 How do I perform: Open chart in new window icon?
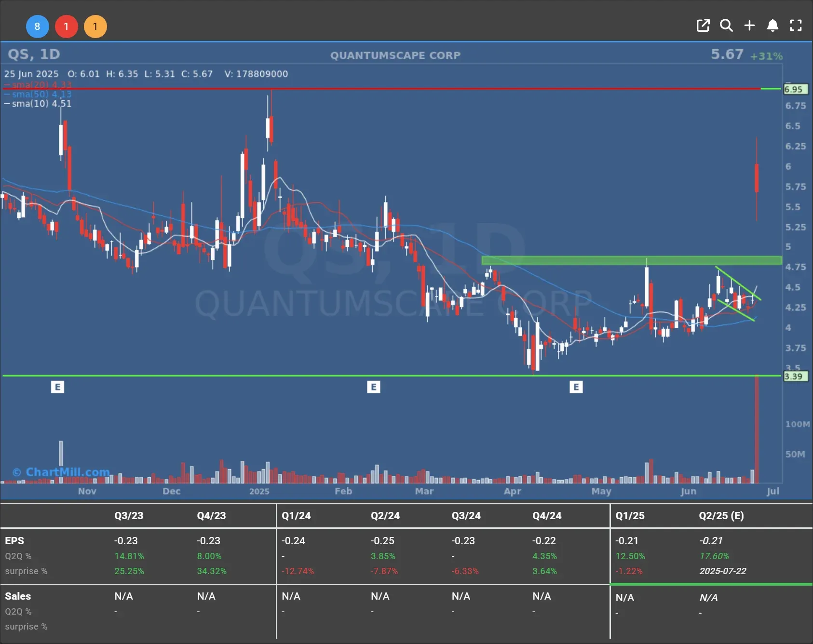point(703,26)
